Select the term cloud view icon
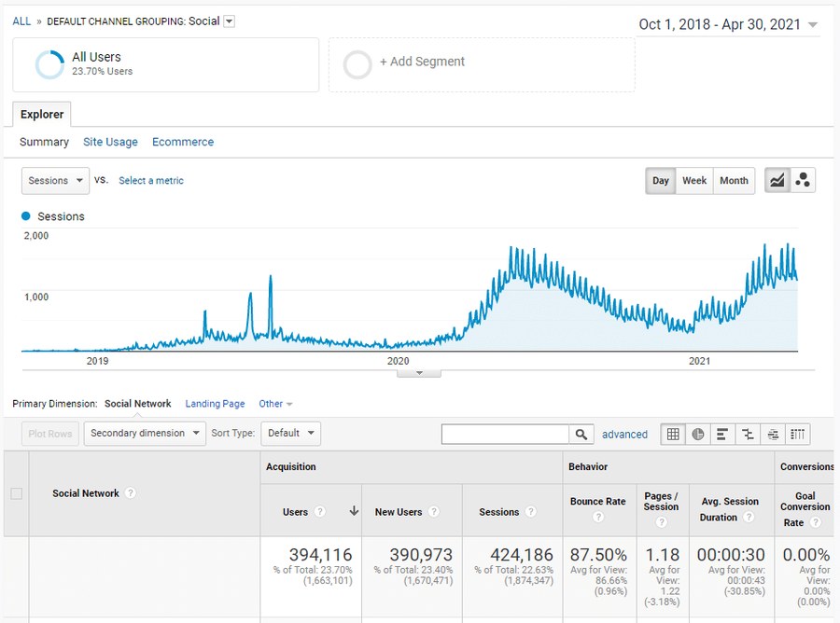This screenshot has height=623, width=840. 773,434
